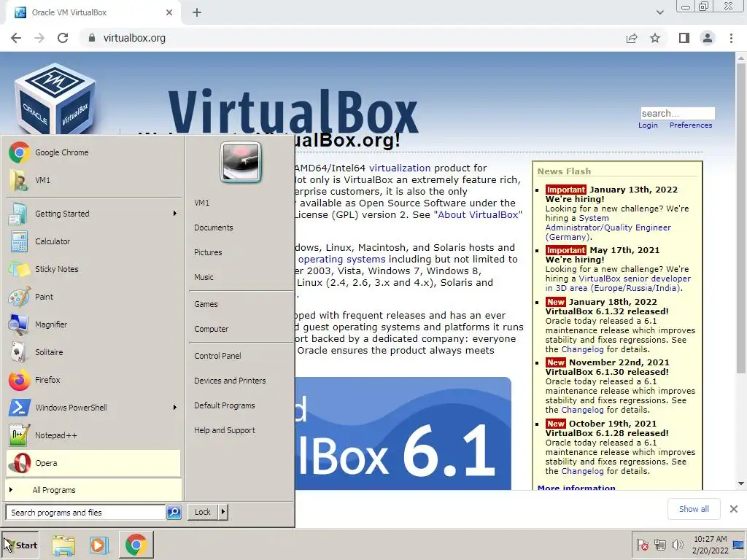Image resolution: width=747 pixels, height=560 pixels.
Task: Open File Explorer from taskbar
Action: (63, 545)
